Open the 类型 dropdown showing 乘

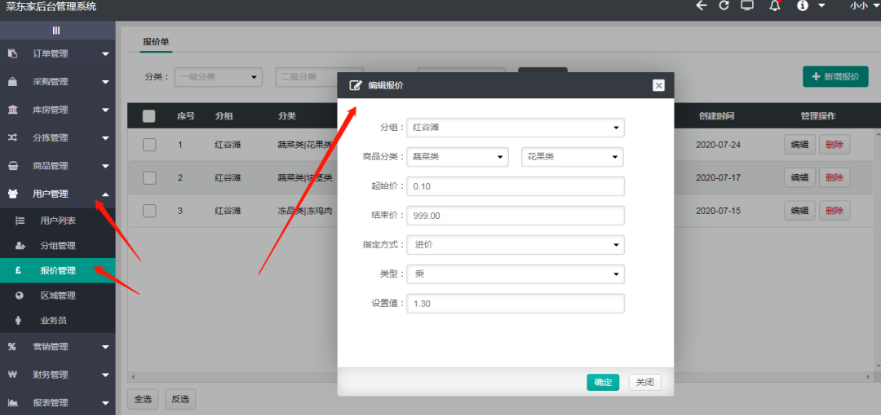(x=517, y=274)
